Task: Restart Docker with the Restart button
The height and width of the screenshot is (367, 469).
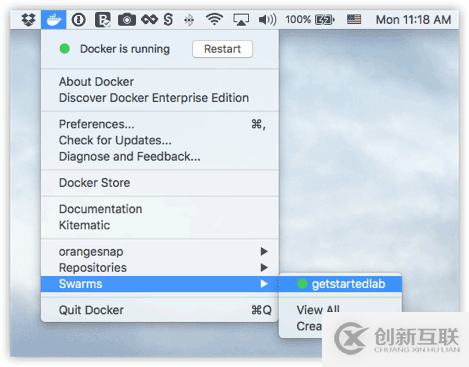Action: click(x=222, y=49)
